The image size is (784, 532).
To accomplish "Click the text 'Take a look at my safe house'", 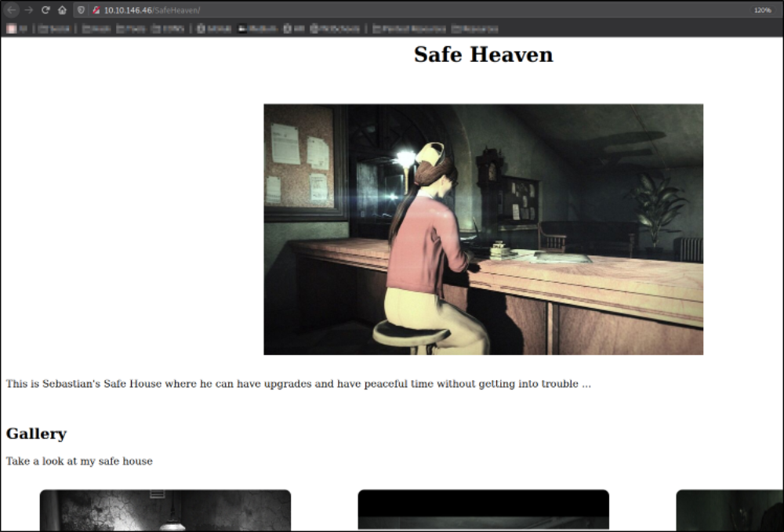I will coord(79,461).
